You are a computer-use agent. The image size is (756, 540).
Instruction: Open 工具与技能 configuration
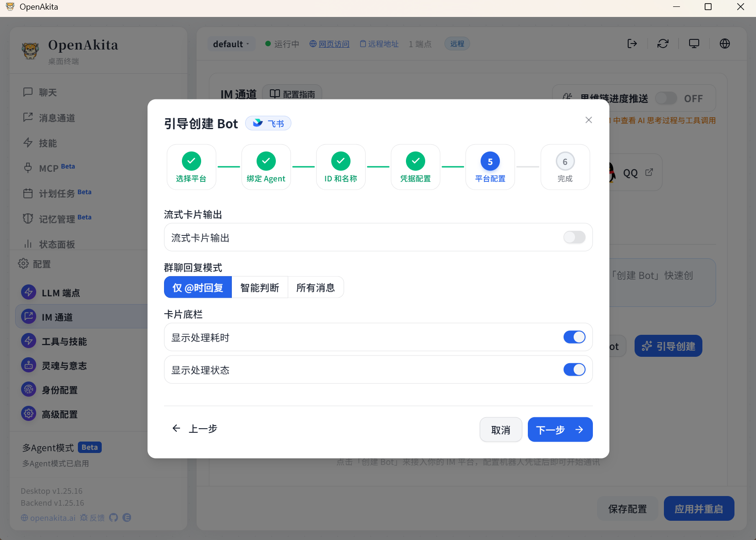54,341
